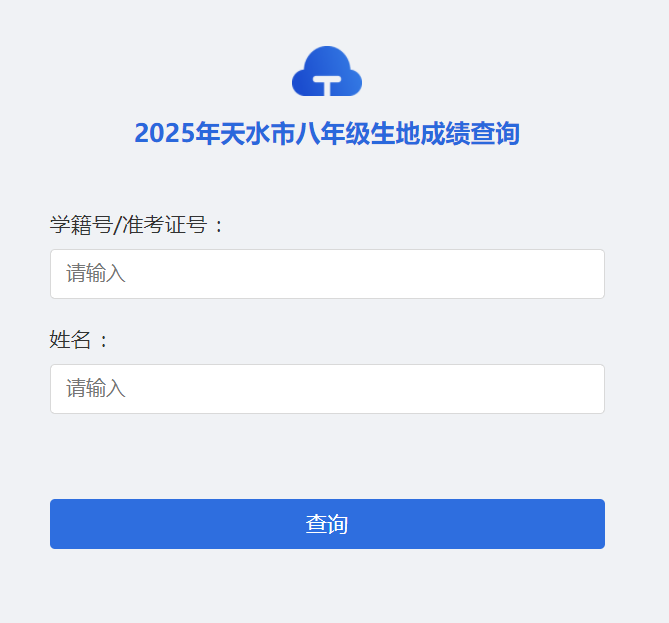Submit the score query form

click(x=327, y=524)
